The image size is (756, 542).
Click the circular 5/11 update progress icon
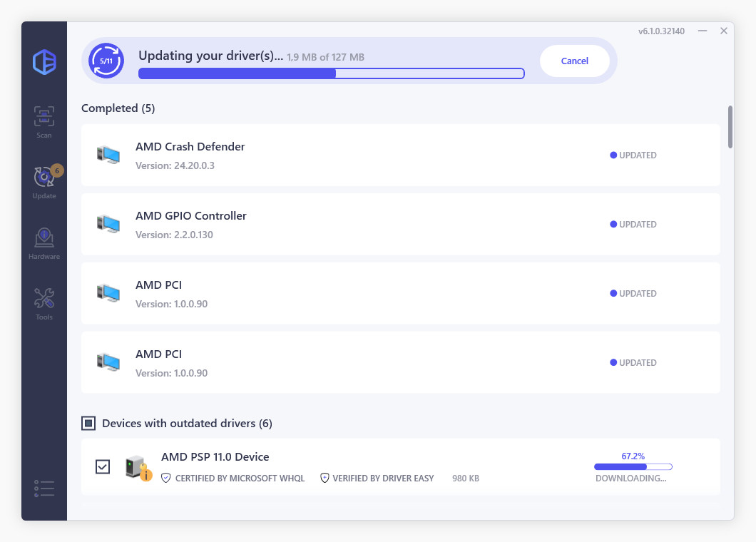106,61
